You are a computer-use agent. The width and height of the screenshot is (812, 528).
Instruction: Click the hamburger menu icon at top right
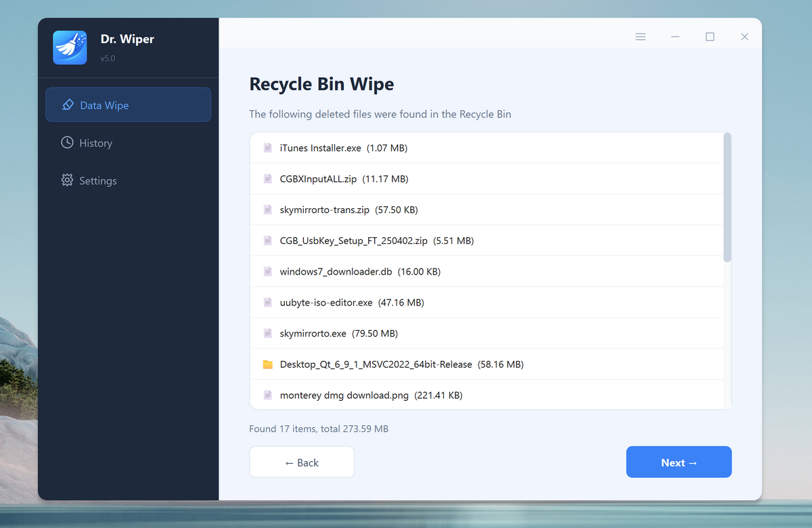pos(640,37)
